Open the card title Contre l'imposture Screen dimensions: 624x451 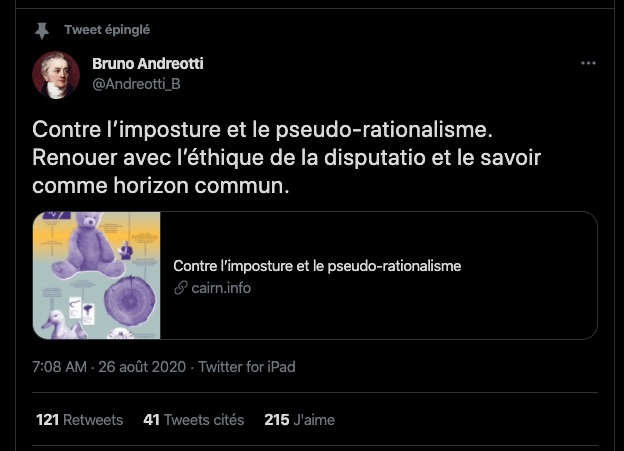tap(317, 266)
